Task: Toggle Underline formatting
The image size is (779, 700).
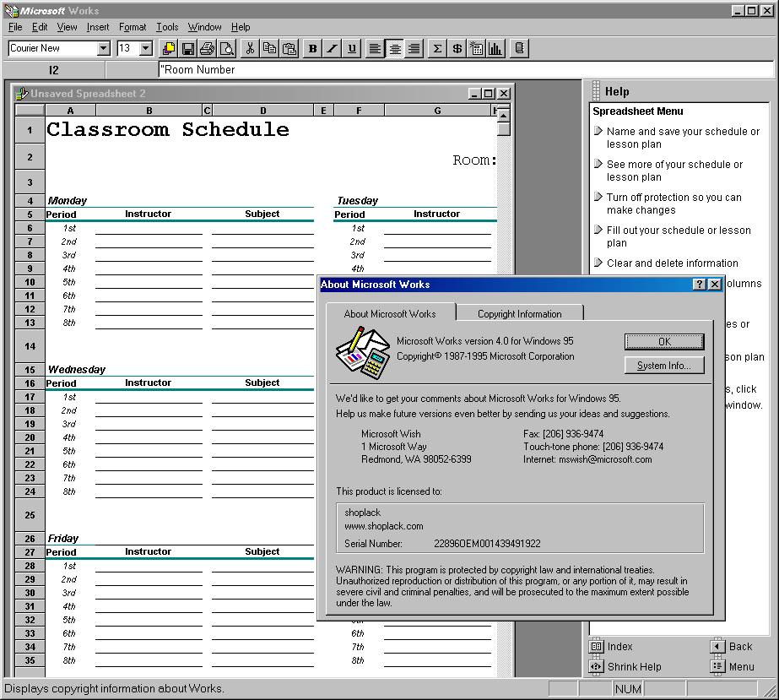Action: point(351,48)
